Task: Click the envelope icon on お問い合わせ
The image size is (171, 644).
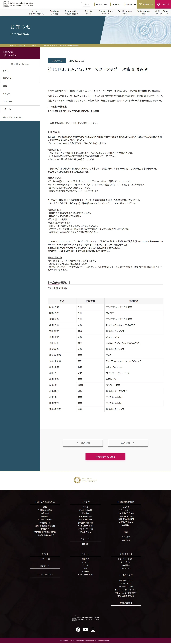Action: [141, 4]
